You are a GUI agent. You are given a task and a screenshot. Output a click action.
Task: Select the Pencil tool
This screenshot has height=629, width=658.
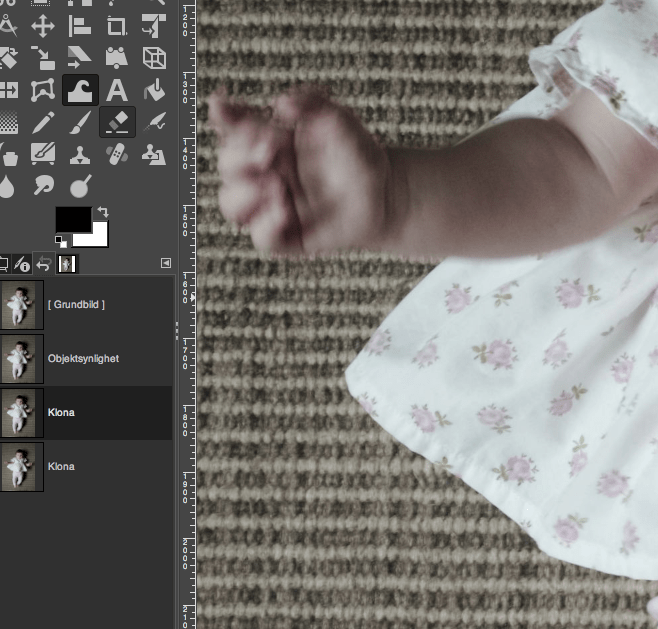click(x=42, y=123)
